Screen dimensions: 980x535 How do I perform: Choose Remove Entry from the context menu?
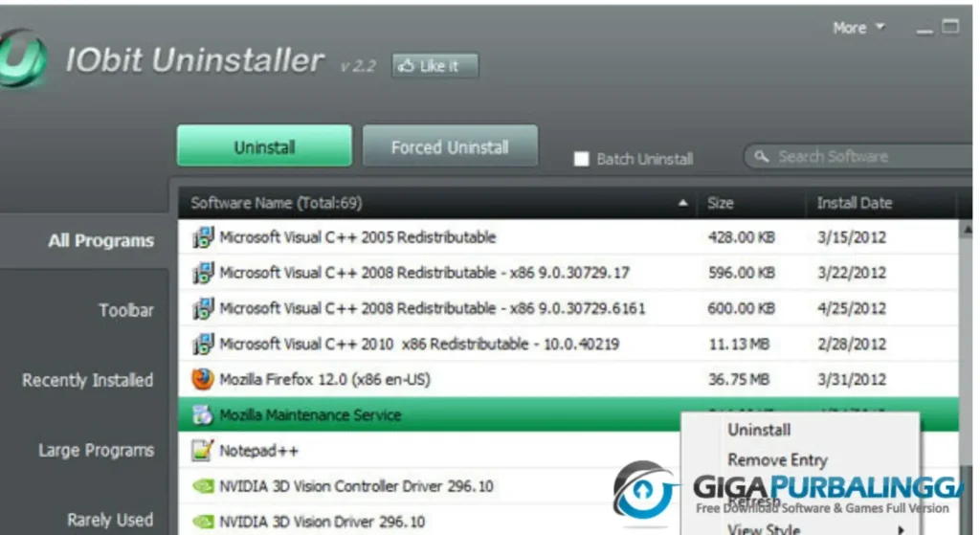(777, 460)
